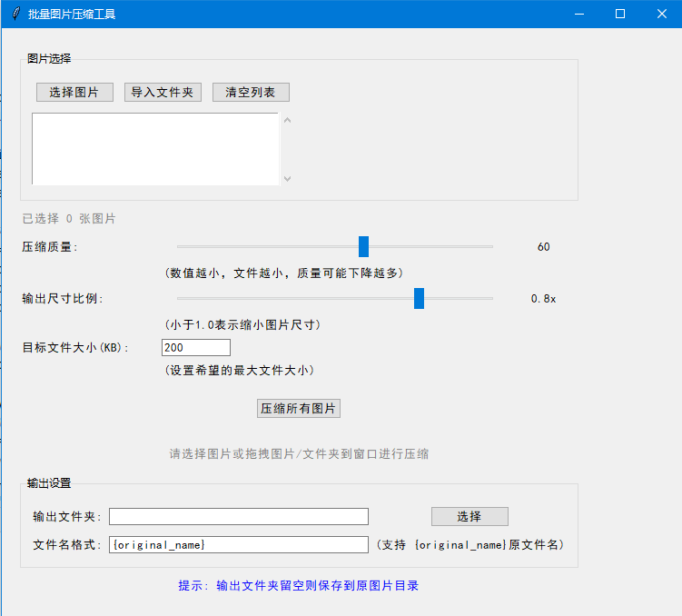The width and height of the screenshot is (682, 616).
Task: Close the 批量图片压缩工具 window
Action: 661,14
